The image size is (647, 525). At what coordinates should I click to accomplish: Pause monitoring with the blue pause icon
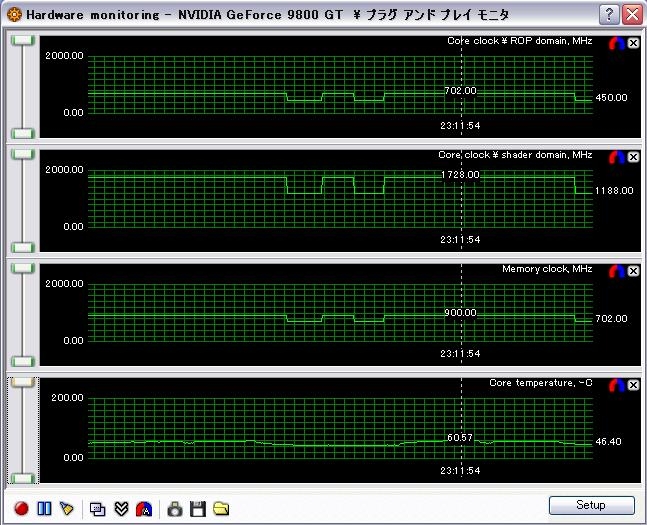44,508
